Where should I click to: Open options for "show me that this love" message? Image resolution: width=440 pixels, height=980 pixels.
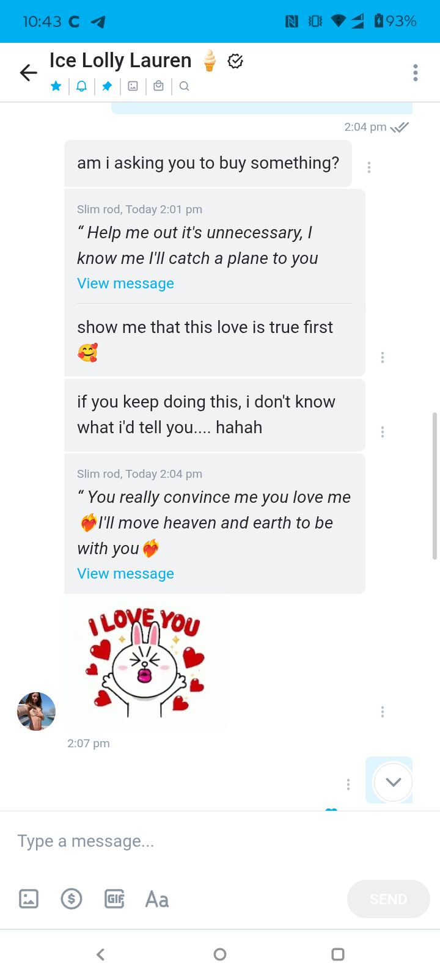383,357
